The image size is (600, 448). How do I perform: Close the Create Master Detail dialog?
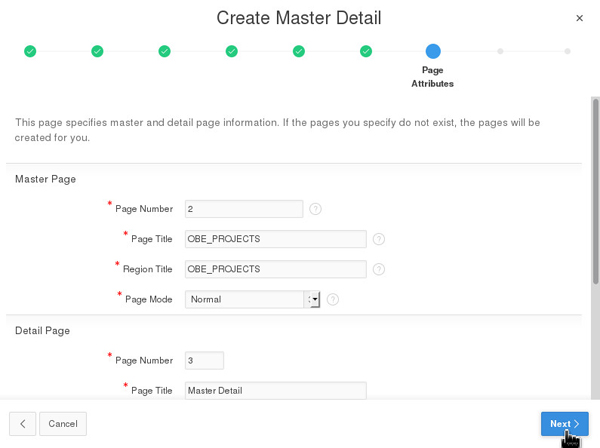click(x=579, y=18)
